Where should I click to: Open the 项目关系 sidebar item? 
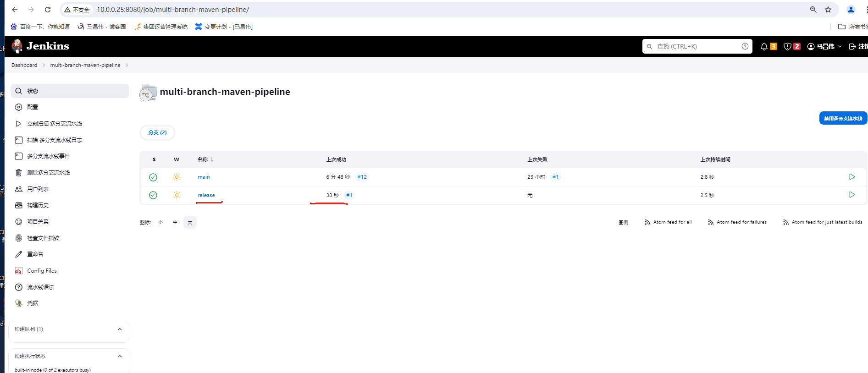[38, 222]
